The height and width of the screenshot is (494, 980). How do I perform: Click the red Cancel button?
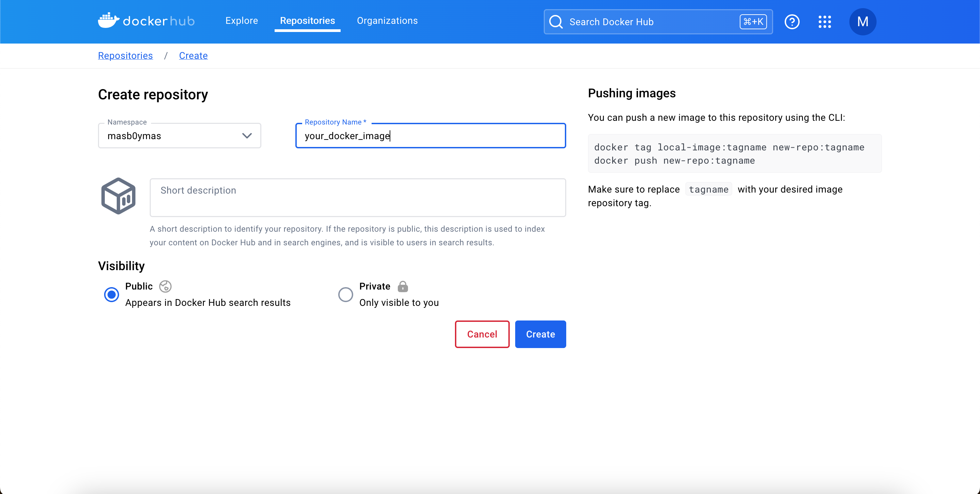click(482, 334)
